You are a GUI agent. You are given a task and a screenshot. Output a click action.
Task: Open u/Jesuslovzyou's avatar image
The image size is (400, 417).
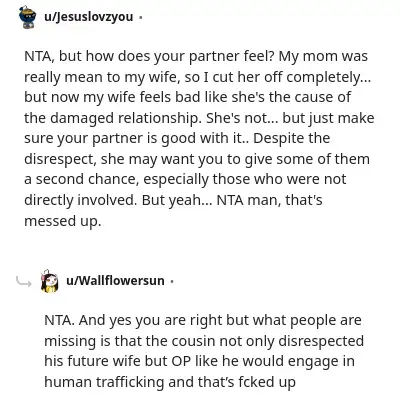coord(27,17)
